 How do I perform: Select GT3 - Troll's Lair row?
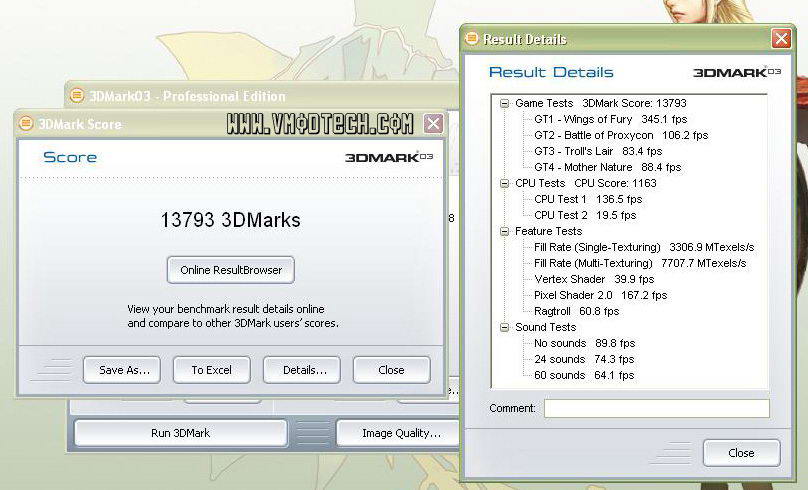pyautogui.click(x=598, y=151)
